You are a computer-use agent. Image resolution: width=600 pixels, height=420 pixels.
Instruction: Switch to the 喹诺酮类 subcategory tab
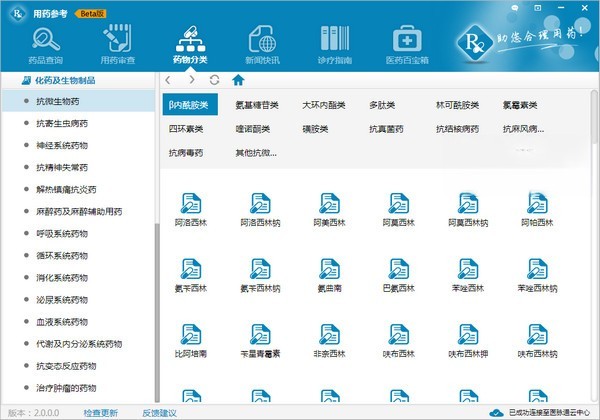253,129
